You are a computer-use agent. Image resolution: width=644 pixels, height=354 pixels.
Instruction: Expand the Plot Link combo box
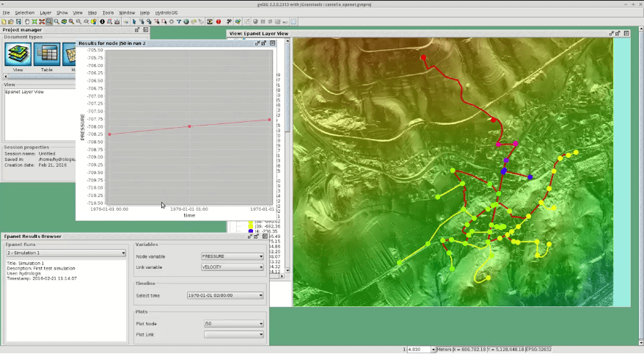[233, 334]
